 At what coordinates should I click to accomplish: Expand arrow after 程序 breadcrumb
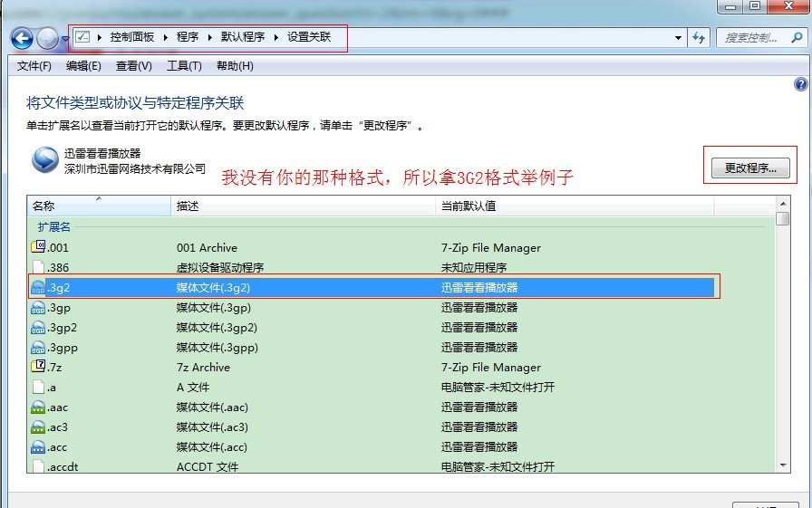(x=209, y=37)
